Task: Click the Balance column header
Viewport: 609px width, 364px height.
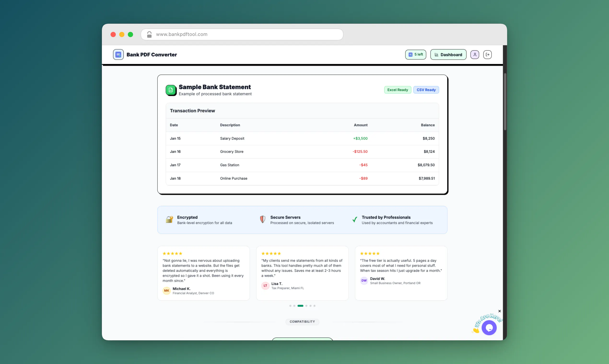Action: (x=427, y=125)
